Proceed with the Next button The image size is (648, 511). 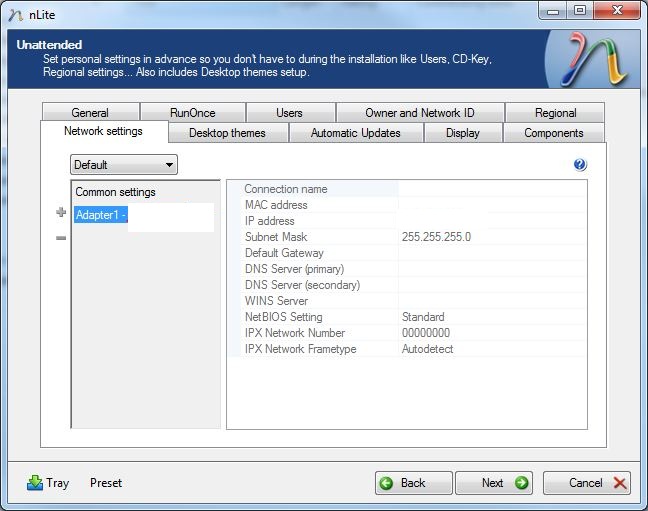pos(494,482)
